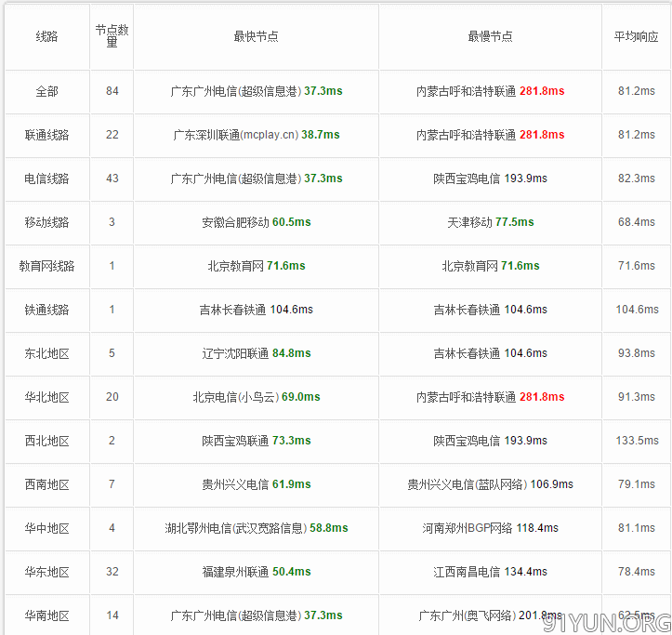Click slowest node in 联通线路 row
Screen dimensions: 672x635
click(x=490, y=135)
